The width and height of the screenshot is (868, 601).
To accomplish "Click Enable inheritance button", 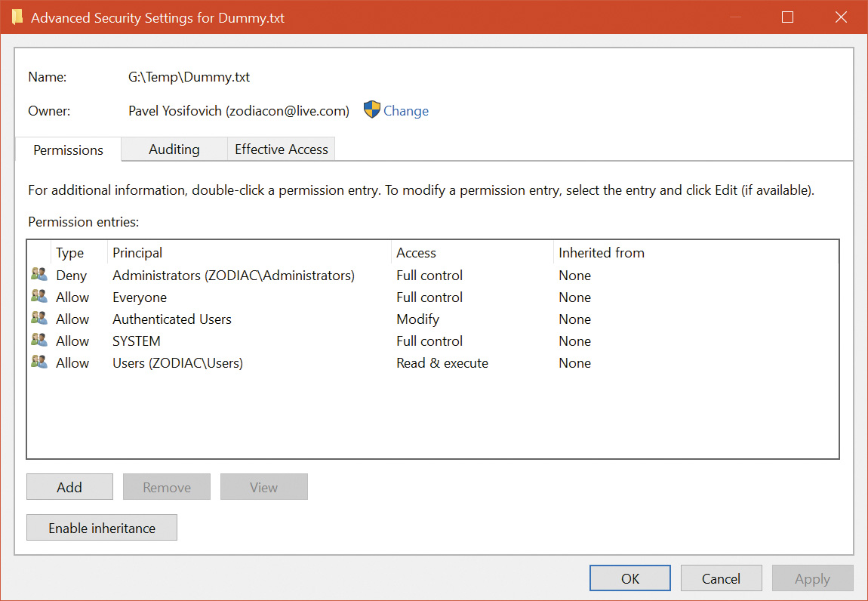I will pos(102,528).
